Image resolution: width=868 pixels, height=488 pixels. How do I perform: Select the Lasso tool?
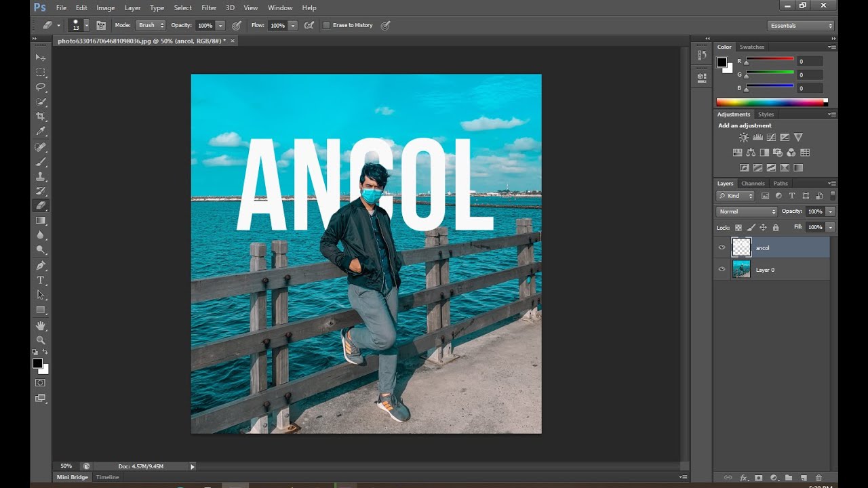(x=41, y=87)
